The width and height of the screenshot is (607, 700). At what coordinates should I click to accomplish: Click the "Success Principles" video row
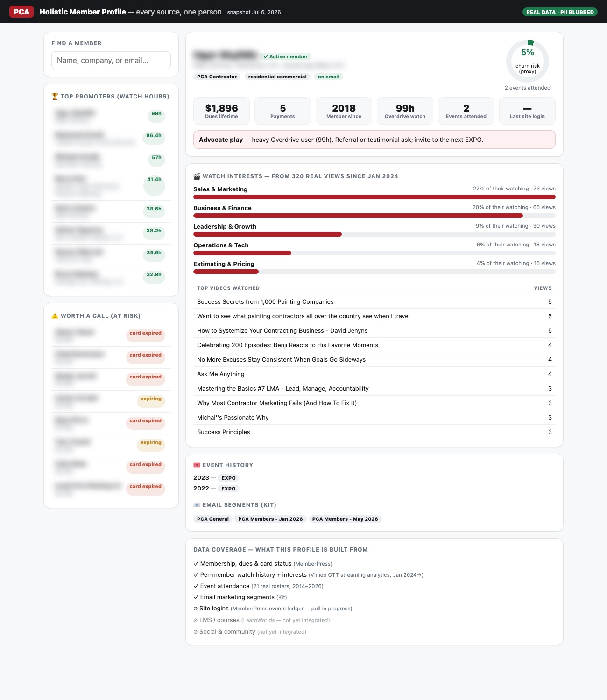[374, 432]
